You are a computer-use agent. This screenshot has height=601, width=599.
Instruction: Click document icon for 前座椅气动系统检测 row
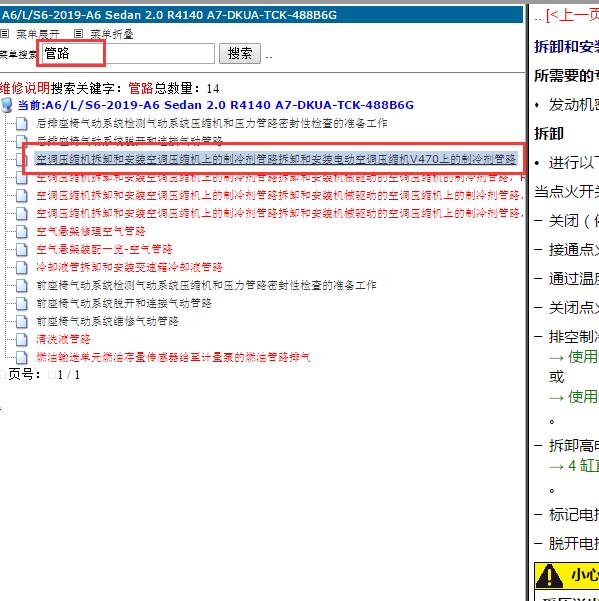coord(22,286)
